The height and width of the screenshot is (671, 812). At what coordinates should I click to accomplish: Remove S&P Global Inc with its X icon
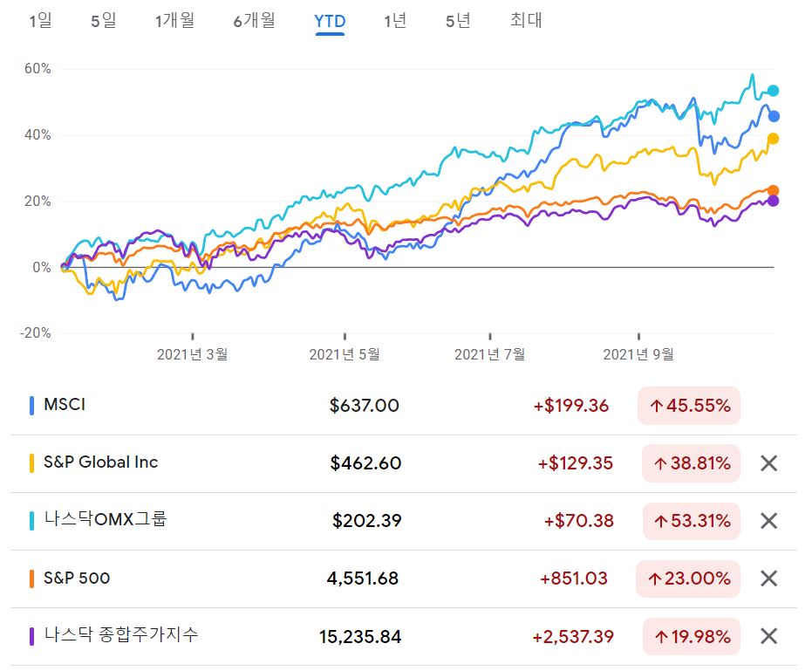[769, 463]
